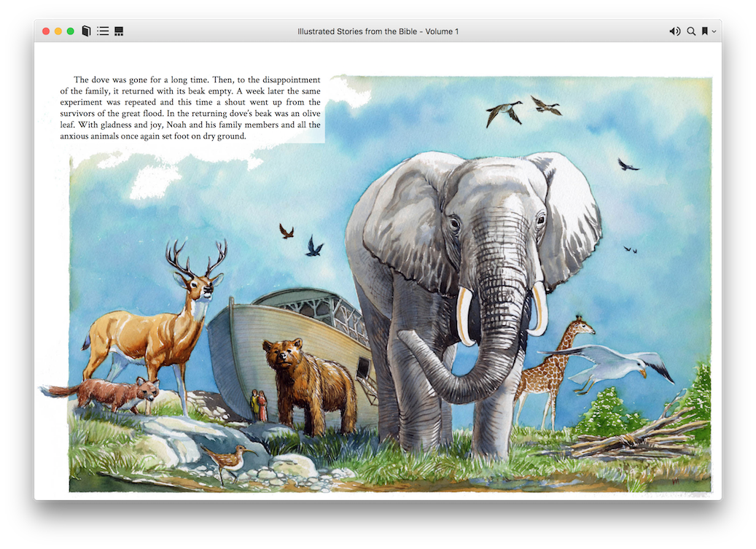The image size is (756, 549).
Task: Start read aloud with speaker icon
Action: [674, 31]
